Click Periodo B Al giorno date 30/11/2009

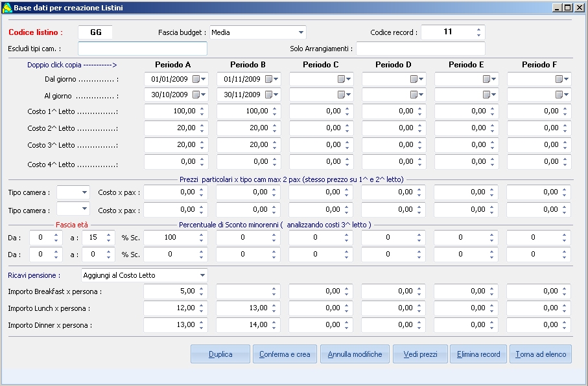click(242, 95)
